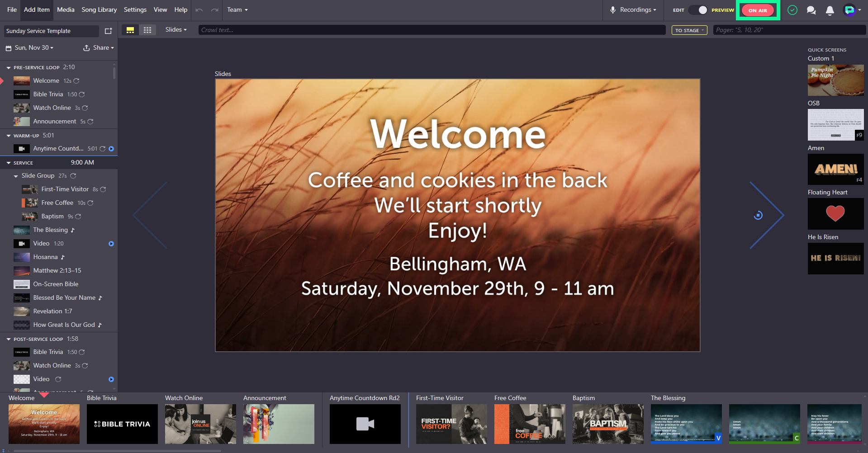Open the notifications bell
868x453 pixels.
coord(830,10)
